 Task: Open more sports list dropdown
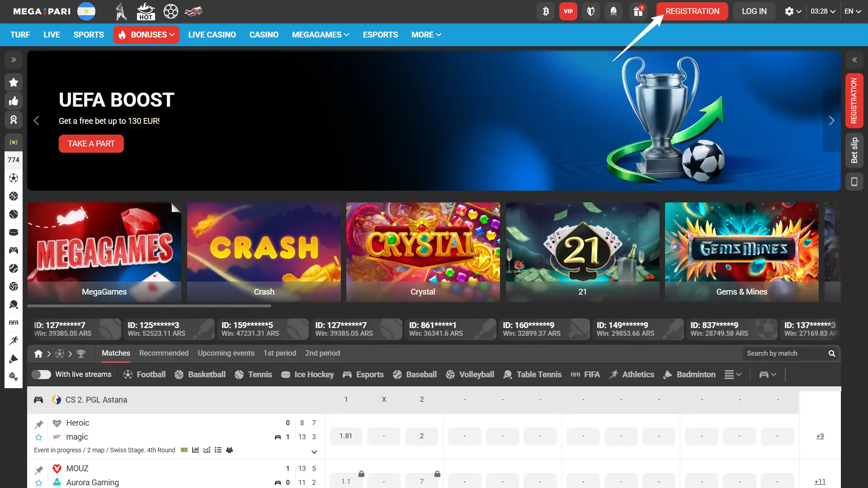point(733,375)
